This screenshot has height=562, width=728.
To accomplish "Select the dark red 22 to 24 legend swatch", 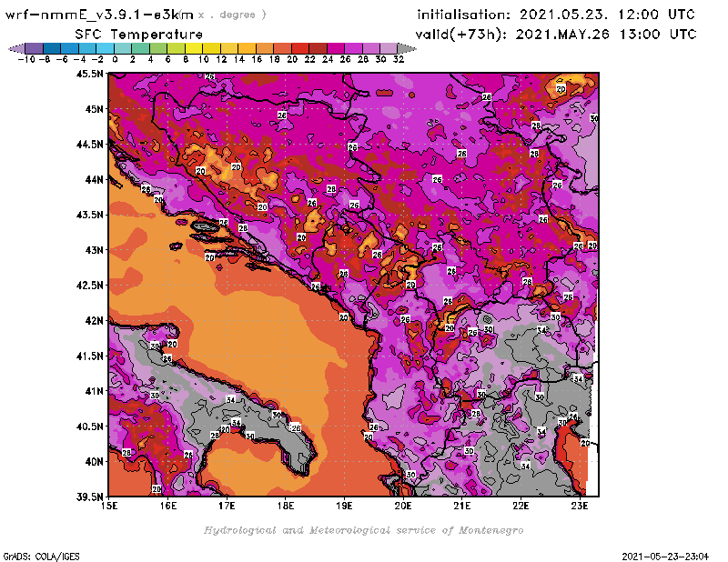I will [x=318, y=48].
